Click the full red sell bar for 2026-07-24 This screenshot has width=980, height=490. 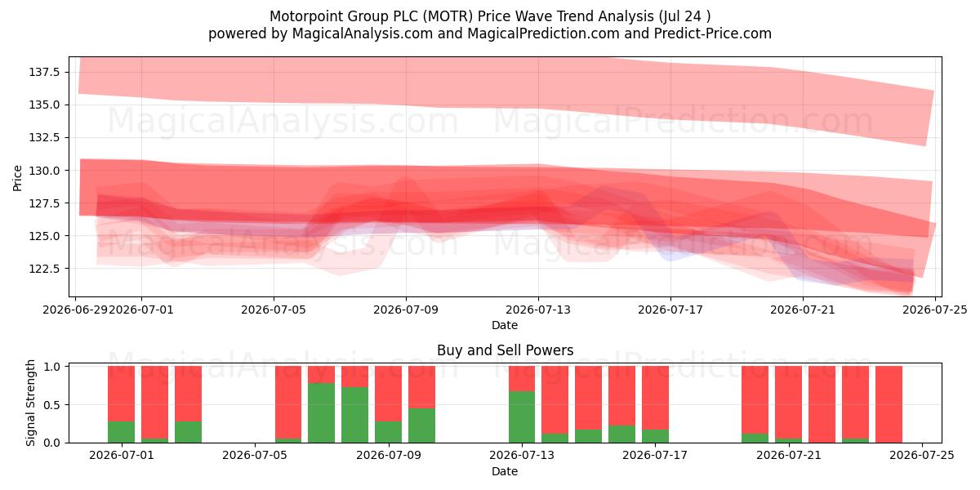click(x=889, y=404)
